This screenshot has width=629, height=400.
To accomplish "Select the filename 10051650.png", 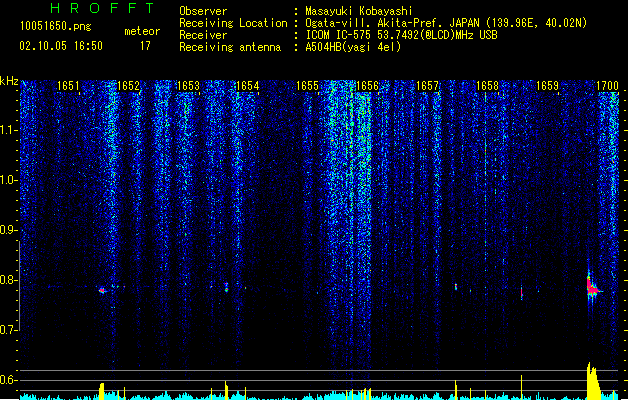I will [x=55, y=26].
